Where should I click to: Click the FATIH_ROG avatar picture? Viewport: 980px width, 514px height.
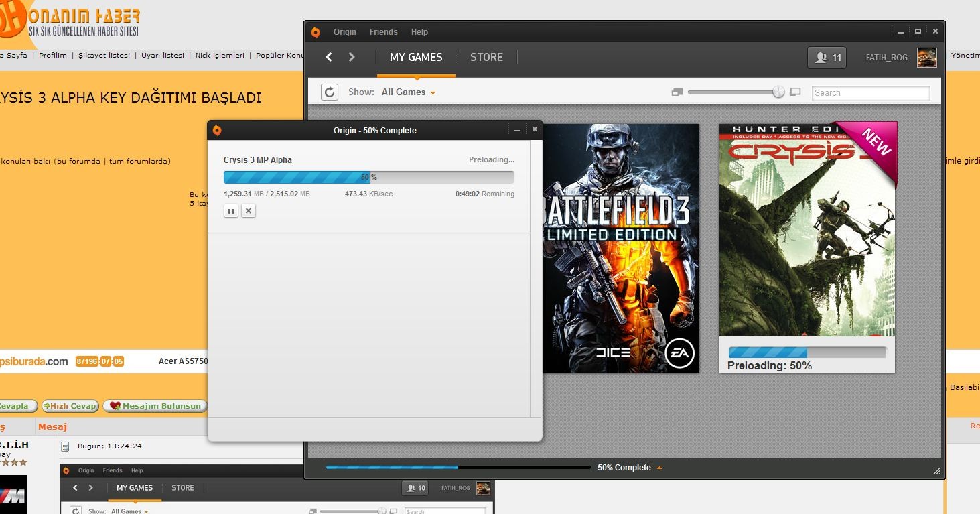[926, 58]
